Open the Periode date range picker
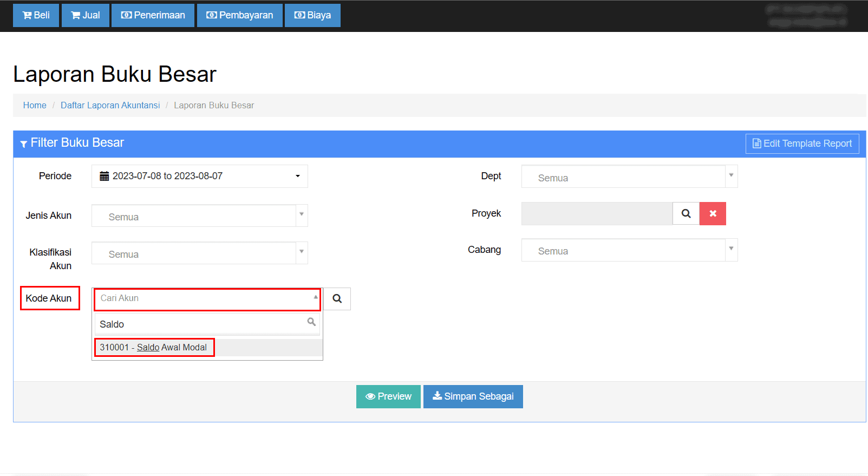 [x=199, y=177]
